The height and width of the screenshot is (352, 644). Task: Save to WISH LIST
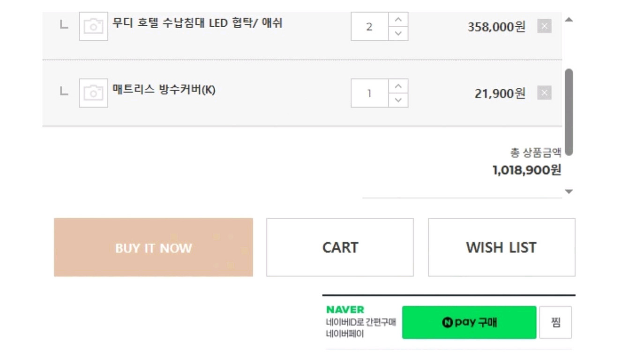click(502, 247)
